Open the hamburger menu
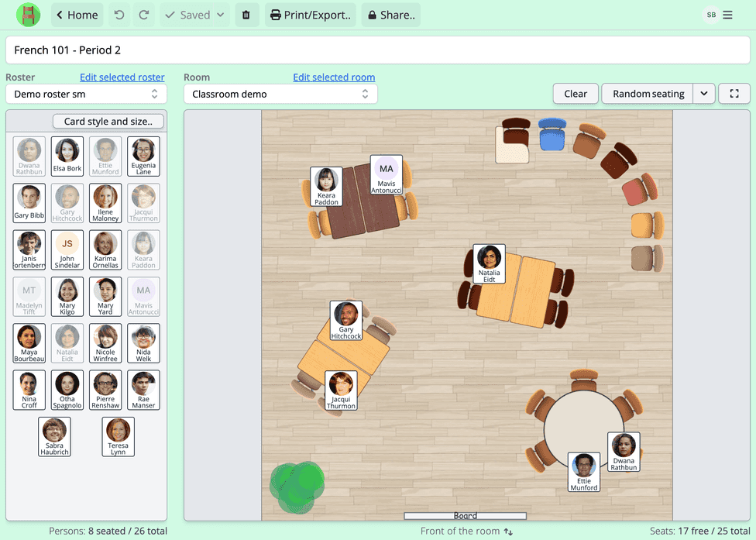This screenshot has width=756, height=540. [727, 14]
